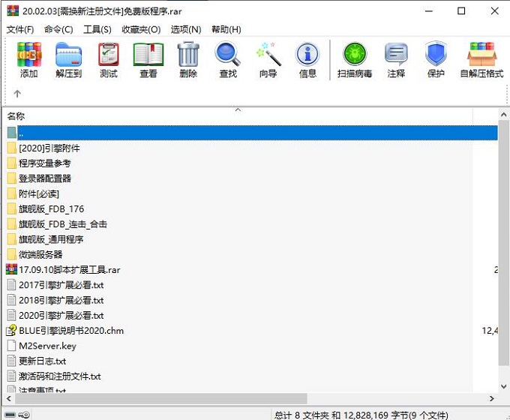This screenshot has height=420, width=510.
Task: Click the 注释 (Comment) icon
Action: click(396, 54)
